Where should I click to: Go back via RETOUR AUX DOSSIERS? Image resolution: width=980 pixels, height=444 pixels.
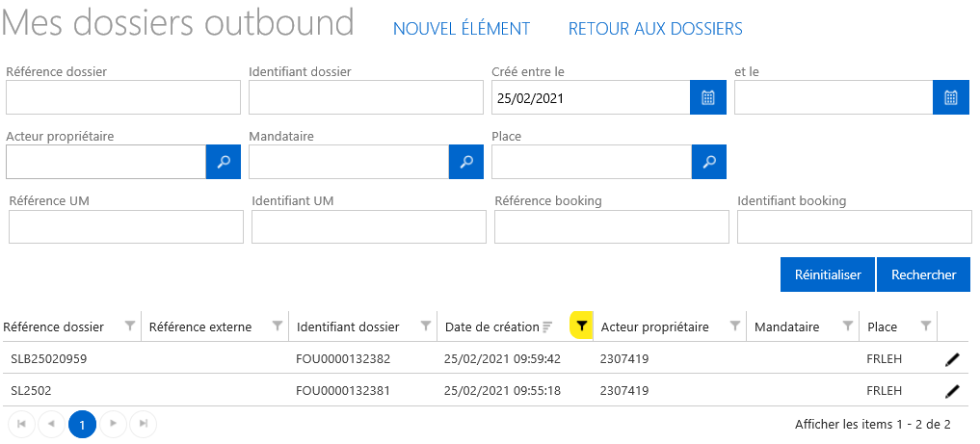click(x=655, y=29)
